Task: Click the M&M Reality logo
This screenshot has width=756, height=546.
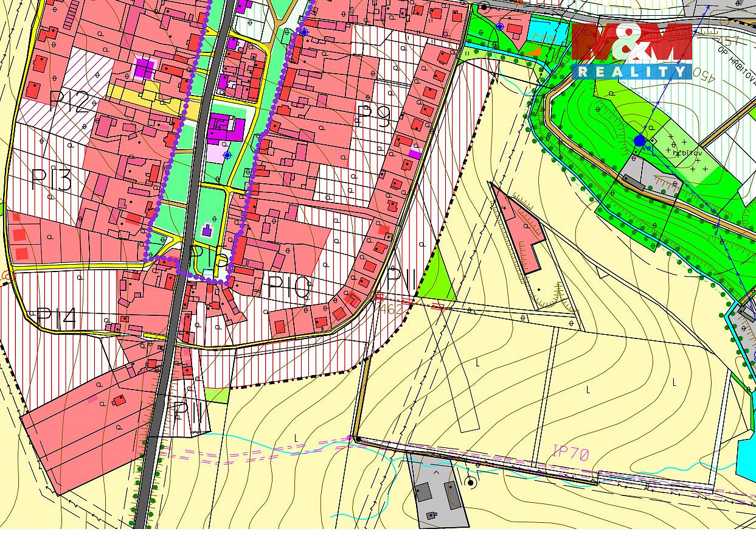Action: pyautogui.click(x=631, y=51)
